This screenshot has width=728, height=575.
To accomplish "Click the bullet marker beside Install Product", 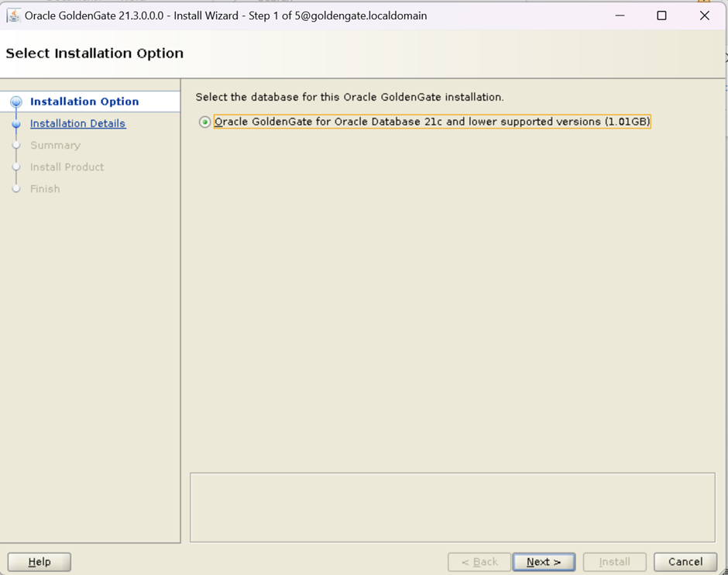I will tap(16, 167).
